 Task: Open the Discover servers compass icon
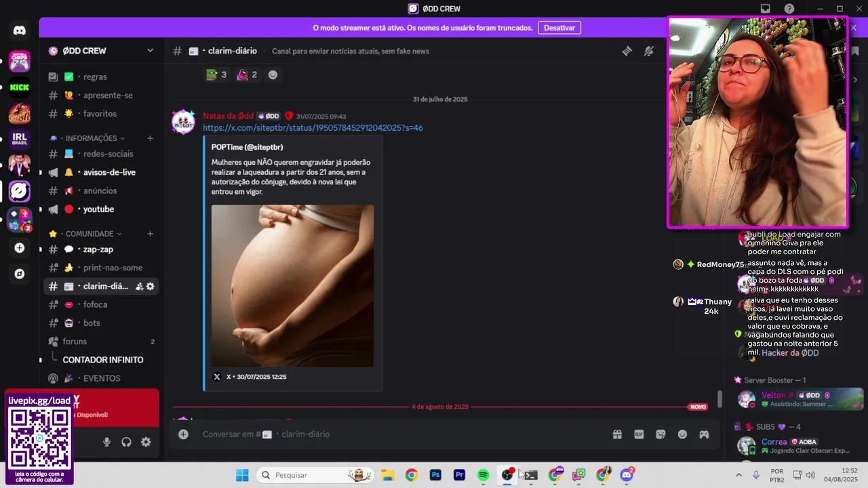19,274
